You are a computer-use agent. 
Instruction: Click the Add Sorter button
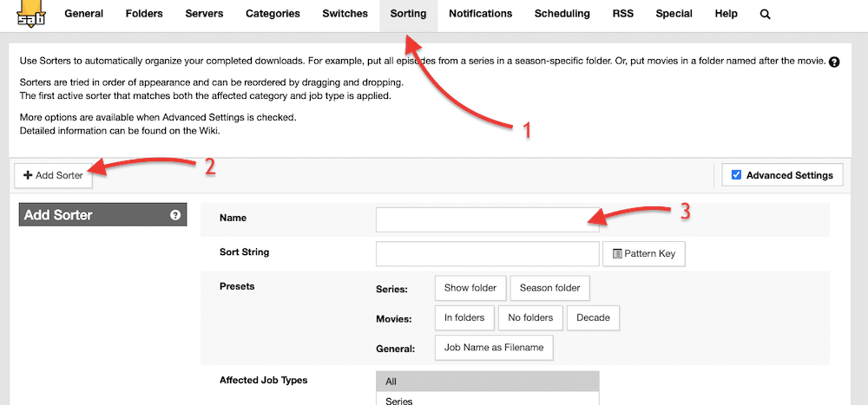[x=54, y=175]
